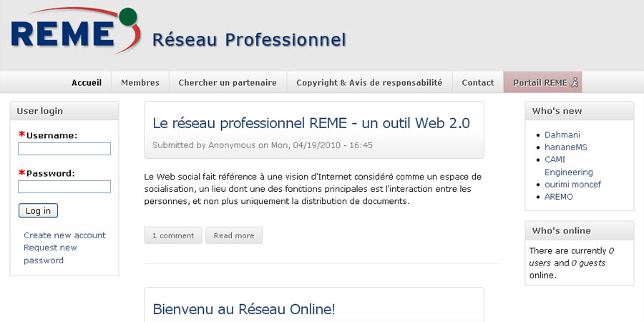The height and width of the screenshot is (322, 644).
Task: Open the article title about outil Web 2.0
Action: click(311, 123)
